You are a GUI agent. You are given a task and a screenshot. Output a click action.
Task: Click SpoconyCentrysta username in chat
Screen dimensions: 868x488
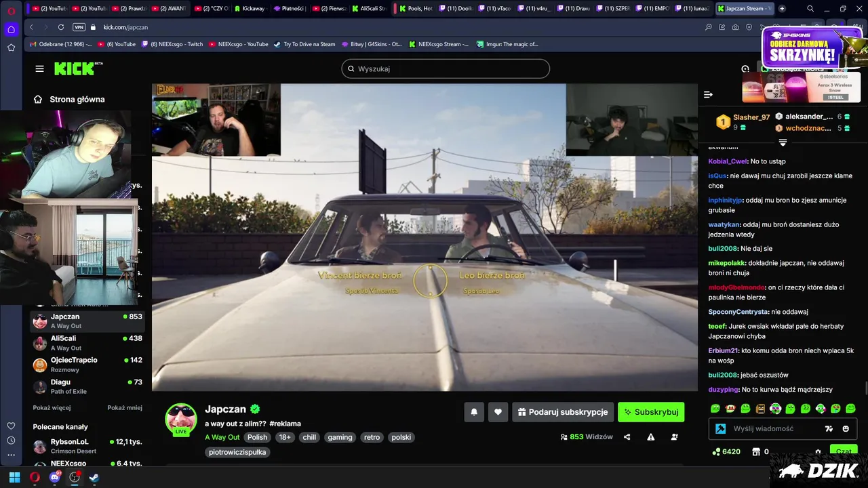tap(738, 312)
